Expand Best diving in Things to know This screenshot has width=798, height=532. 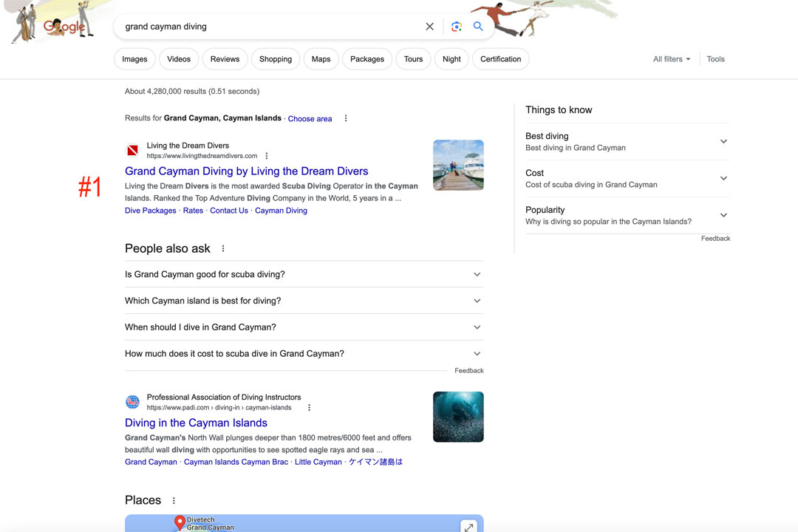tap(627, 142)
